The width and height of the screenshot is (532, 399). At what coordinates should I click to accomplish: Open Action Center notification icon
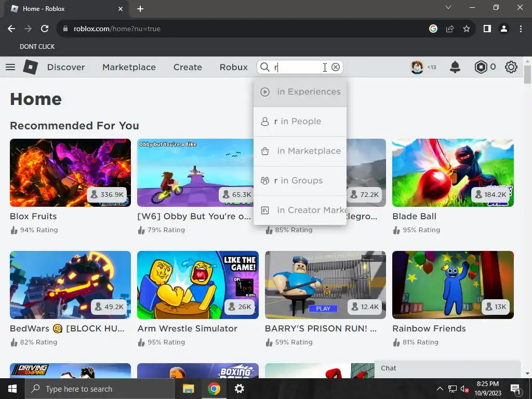pyautogui.click(x=515, y=389)
